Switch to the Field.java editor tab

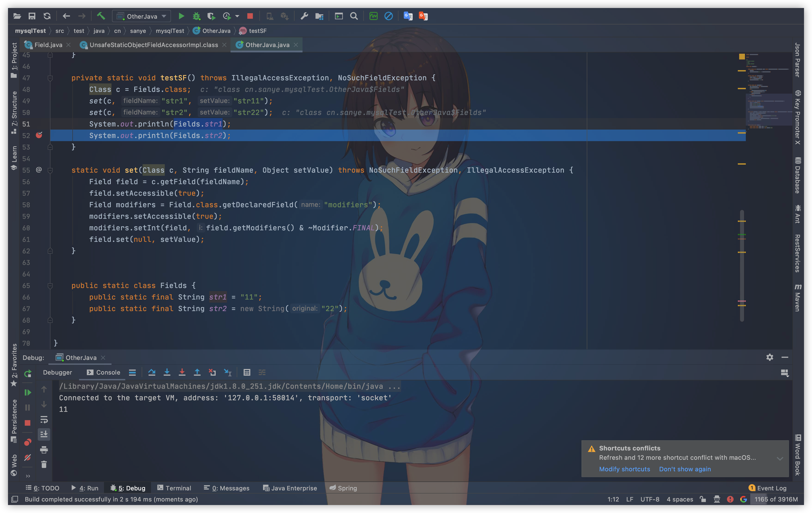coord(48,45)
